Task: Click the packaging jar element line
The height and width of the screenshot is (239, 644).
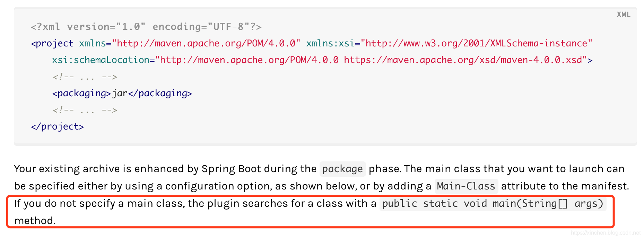Action: [x=122, y=94]
